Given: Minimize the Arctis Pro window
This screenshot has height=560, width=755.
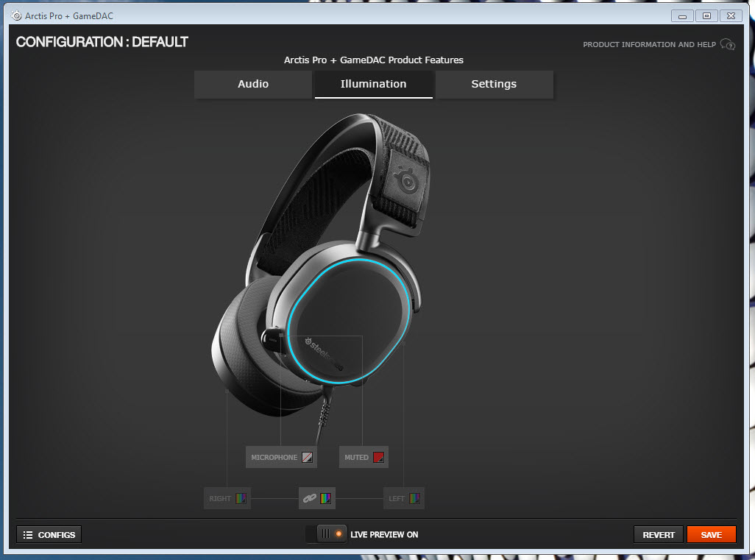Looking at the screenshot, I should click(682, 16).
